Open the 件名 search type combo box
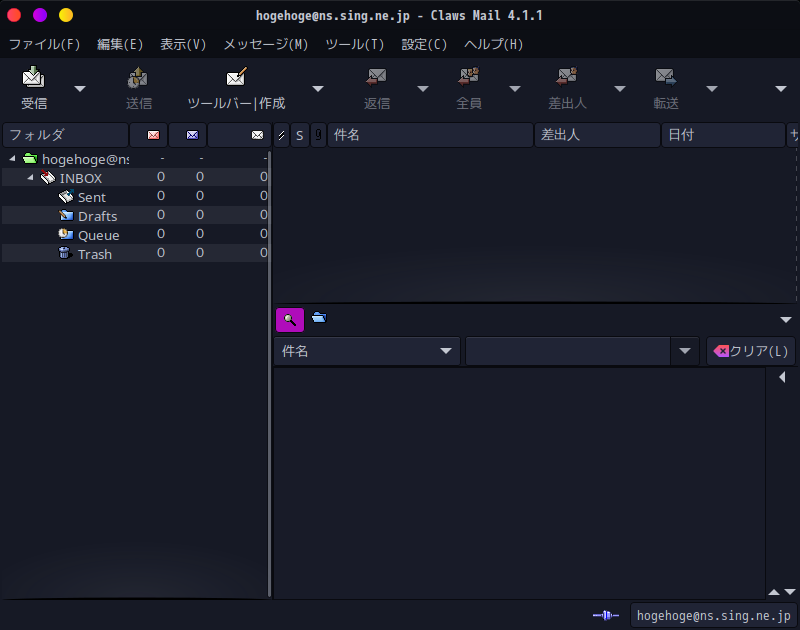800x630 pixels. (x=367, y=351)
